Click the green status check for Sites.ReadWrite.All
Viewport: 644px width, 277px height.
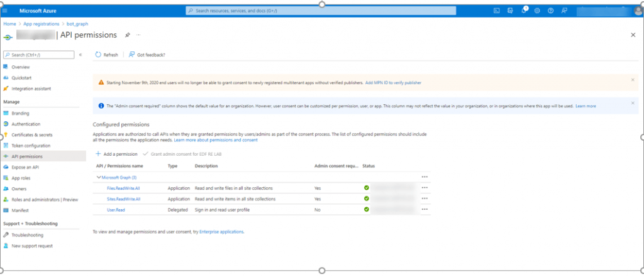367,198
